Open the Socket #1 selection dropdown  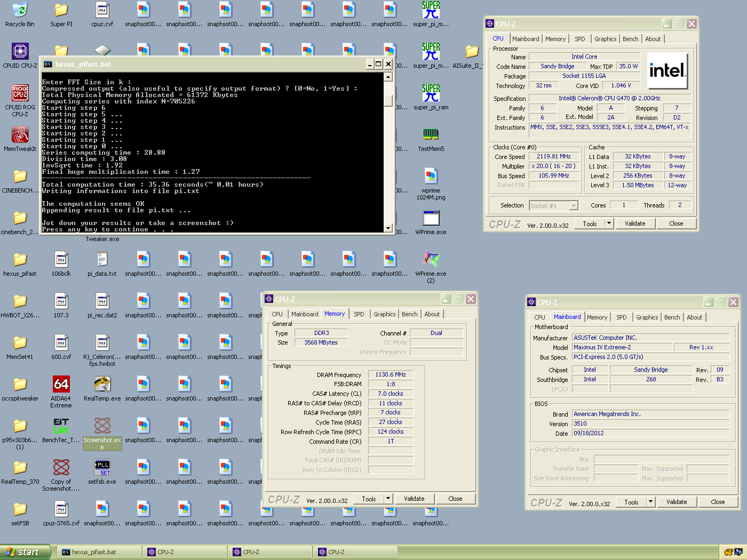[x=553, y=206]
